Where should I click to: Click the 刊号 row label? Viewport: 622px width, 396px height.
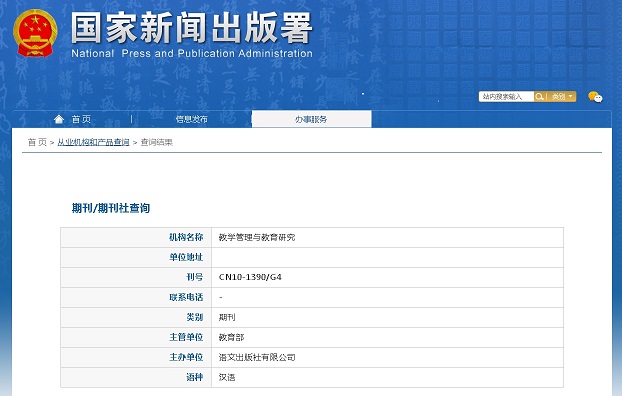click(195, 277)
